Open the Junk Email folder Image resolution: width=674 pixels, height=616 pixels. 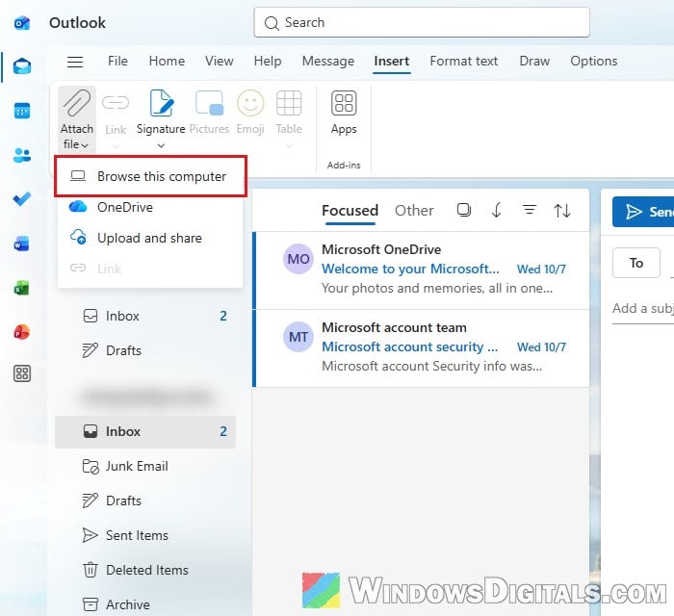146,466
